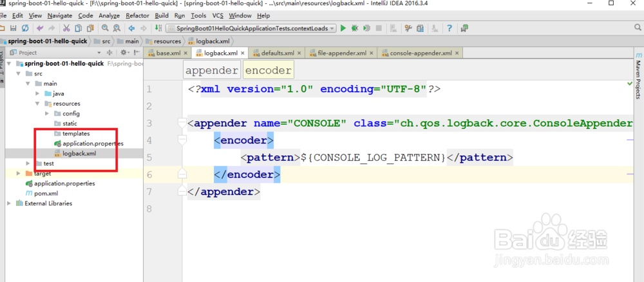This screenshot has height=282, width=644.
Task: Click the Help question mark icon
Action: (450, 28)
